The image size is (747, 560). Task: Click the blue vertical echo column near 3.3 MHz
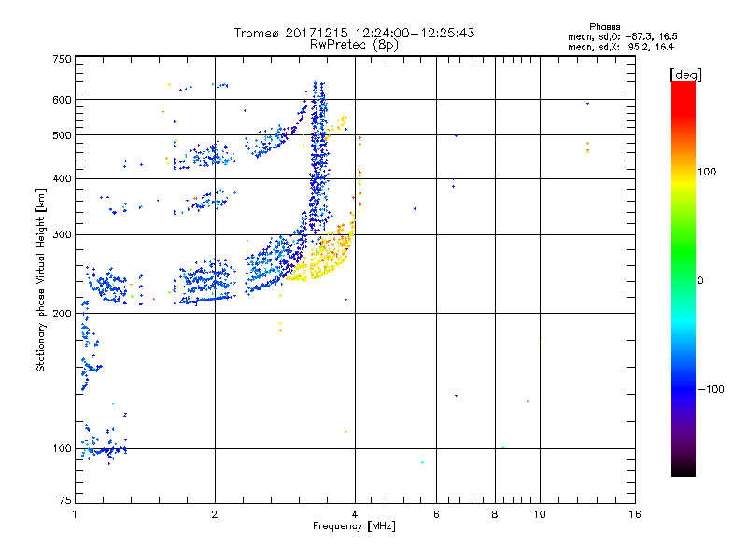(x=317, y=157)
